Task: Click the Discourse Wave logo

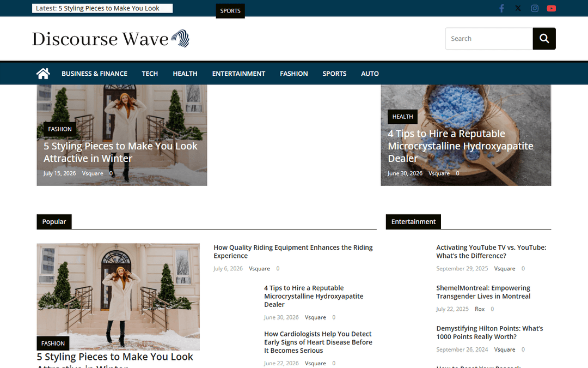Action: coord(111,39)
